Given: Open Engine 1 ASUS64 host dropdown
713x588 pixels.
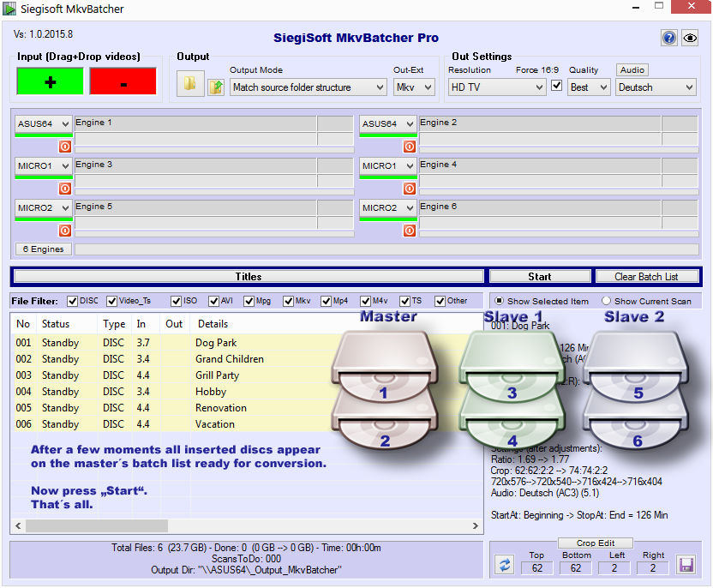Looking at the screenshot, I should click(x=44, y=123).
